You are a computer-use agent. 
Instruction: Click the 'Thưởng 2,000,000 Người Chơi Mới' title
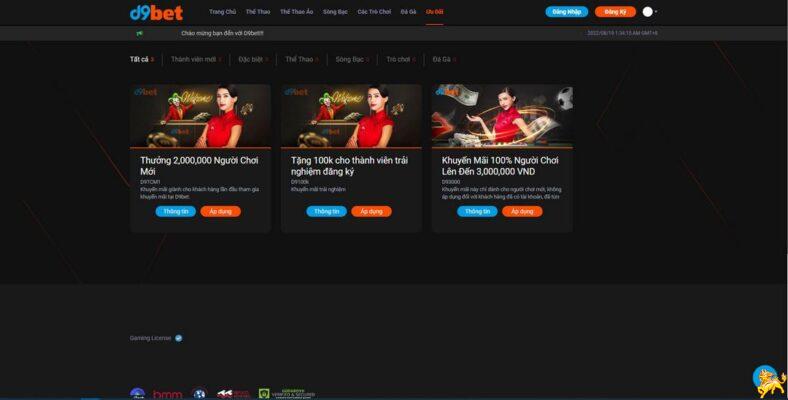(199, 166)
